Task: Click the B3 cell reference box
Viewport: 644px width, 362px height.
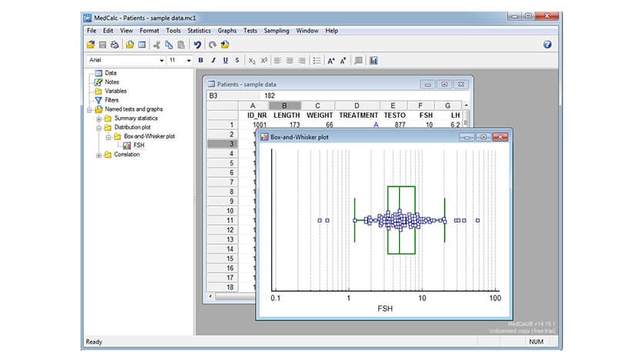Action: point(233,96)
